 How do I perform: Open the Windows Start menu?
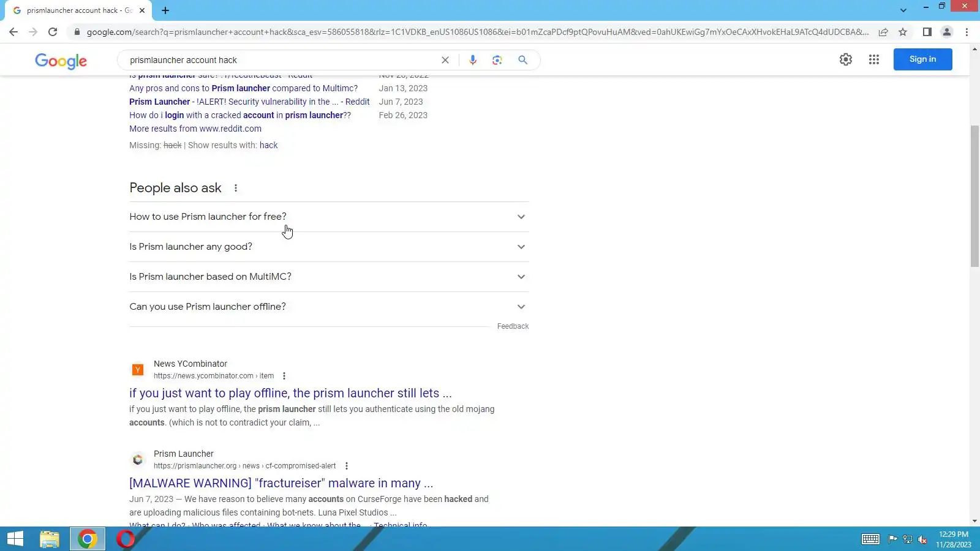pyautogui.click(x=15, y=539)
